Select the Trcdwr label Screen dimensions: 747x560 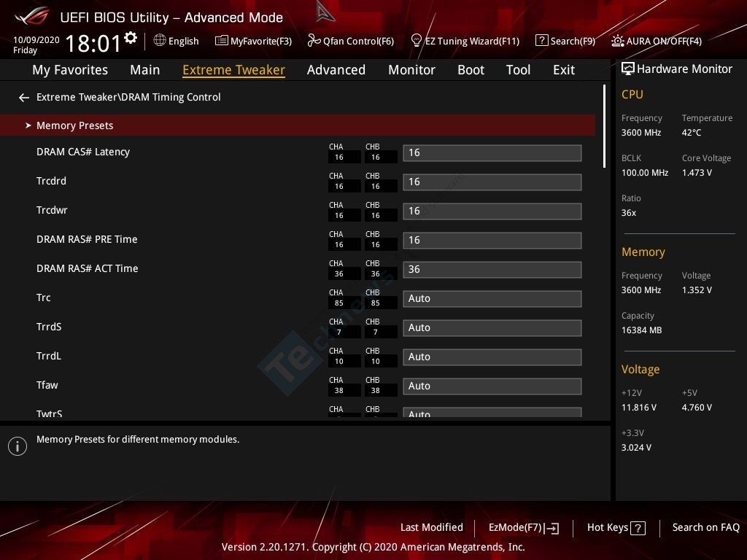(x=52, y=210)
